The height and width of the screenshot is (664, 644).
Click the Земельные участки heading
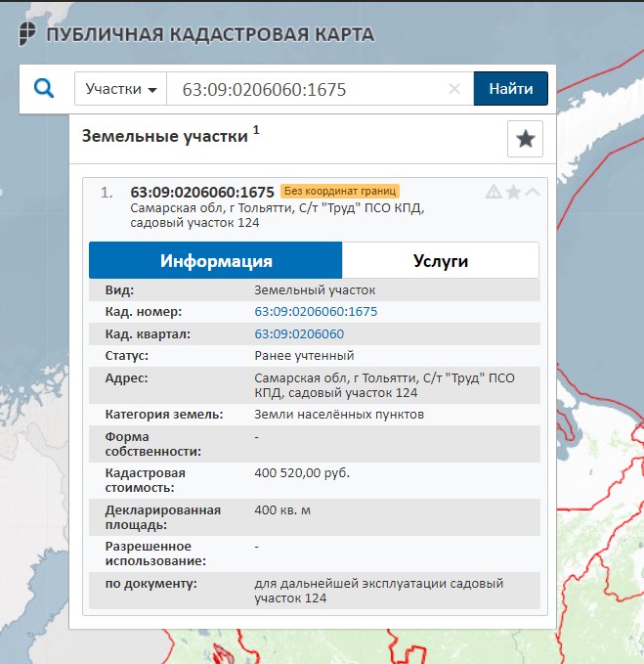coord(164,136)
